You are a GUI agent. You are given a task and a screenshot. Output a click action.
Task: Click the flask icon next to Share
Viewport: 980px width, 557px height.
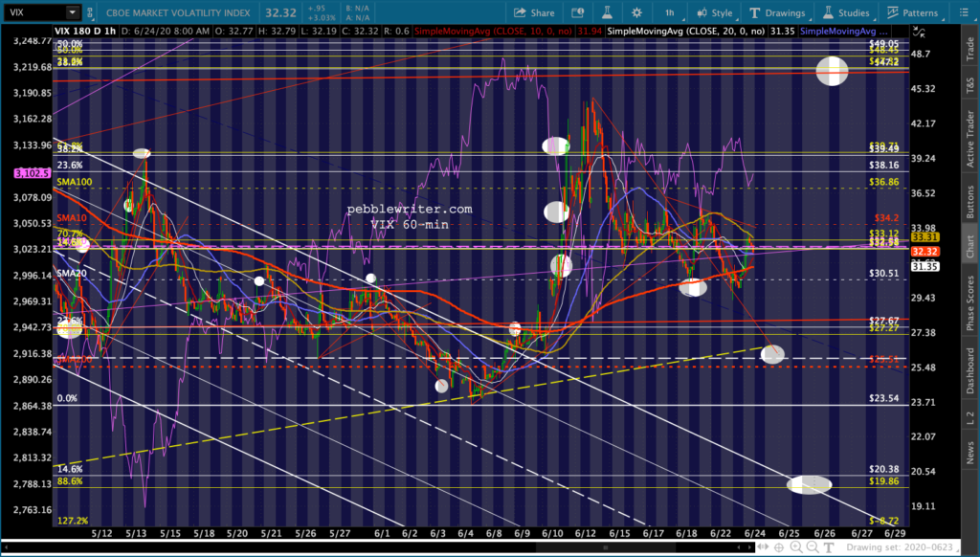(x=607, y=12)
